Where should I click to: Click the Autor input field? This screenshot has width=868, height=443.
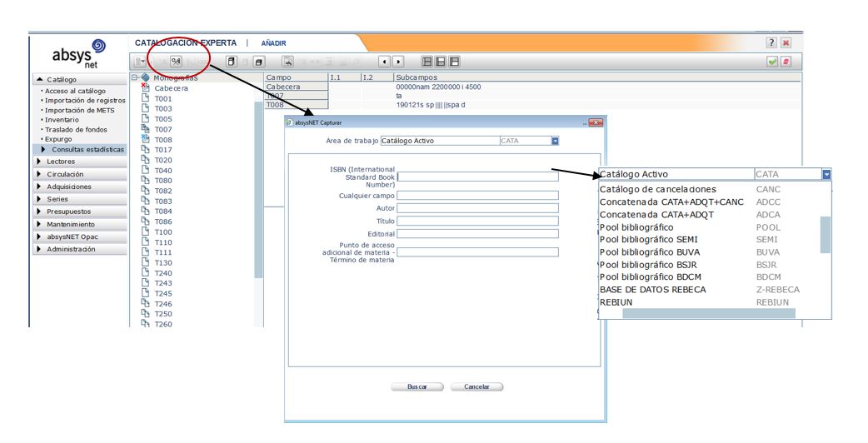[477, 208]
